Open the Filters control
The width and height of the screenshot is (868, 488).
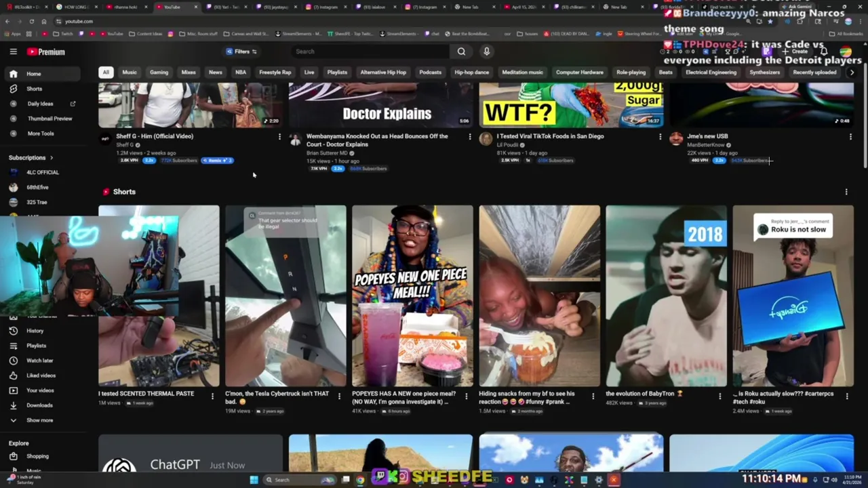click(x=241, y=52)
